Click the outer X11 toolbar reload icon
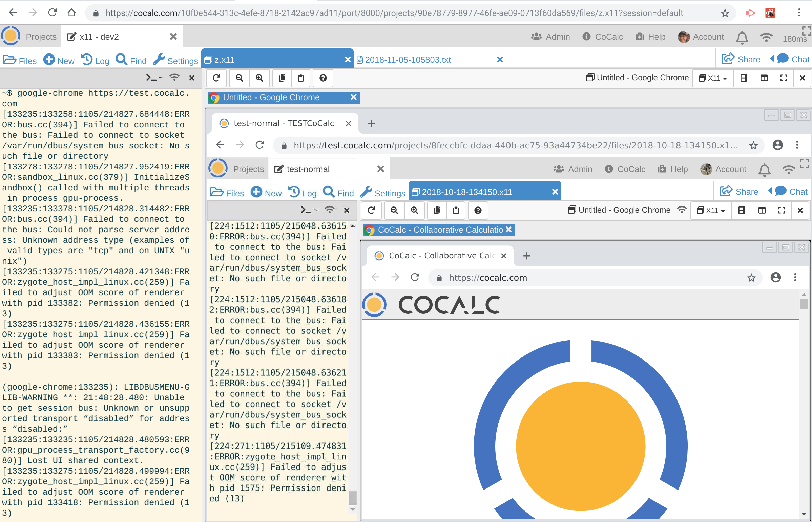The image size is (812, 522). point(216,78)
